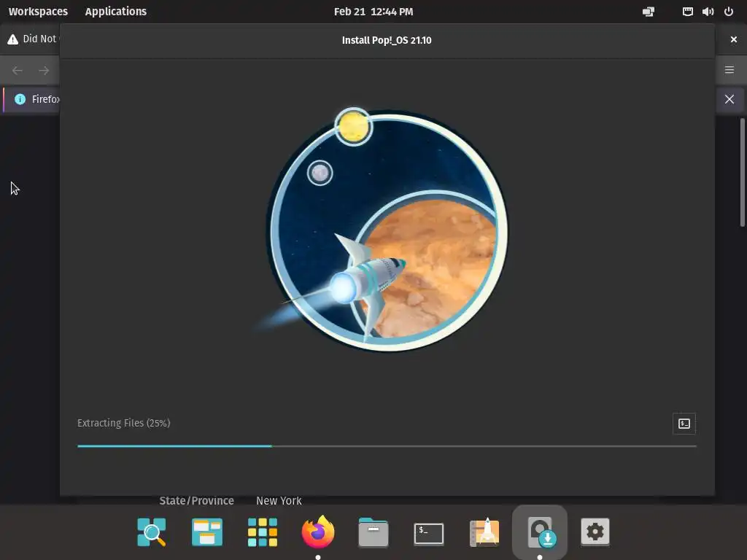Click the warning icon on Firefox tab

pos(13,39)
